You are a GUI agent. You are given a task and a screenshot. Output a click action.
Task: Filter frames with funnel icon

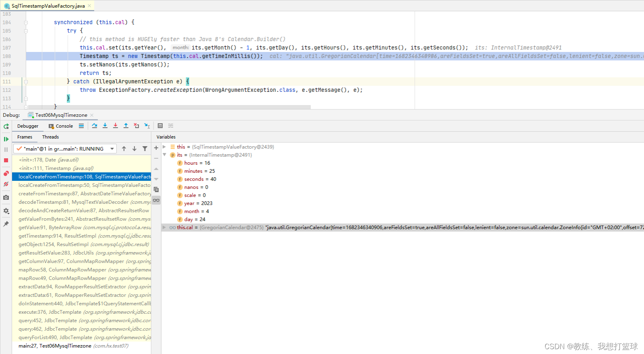coord(145,149)
